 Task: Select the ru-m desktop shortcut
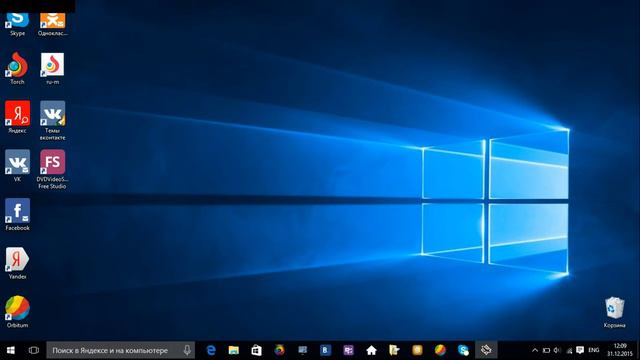52,69
